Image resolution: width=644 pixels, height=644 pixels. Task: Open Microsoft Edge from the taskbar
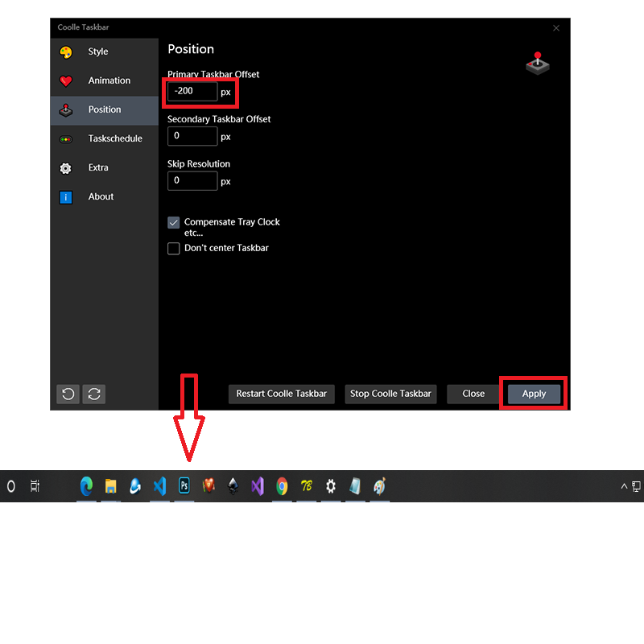[86, 486]
